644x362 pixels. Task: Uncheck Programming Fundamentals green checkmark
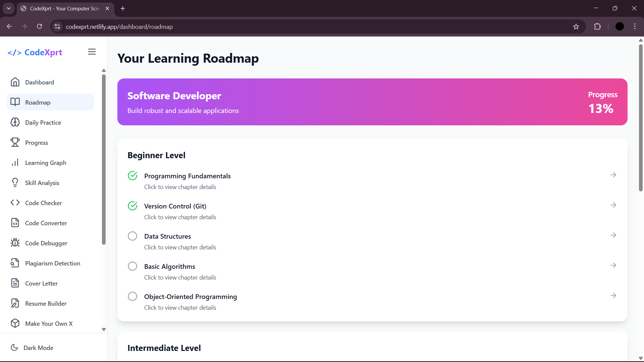(132, 176)
